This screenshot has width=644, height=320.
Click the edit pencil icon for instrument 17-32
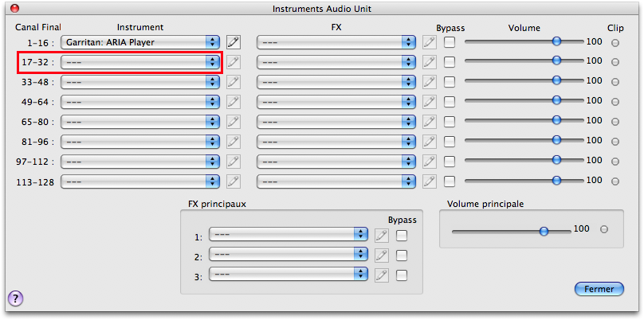point(234,61)
